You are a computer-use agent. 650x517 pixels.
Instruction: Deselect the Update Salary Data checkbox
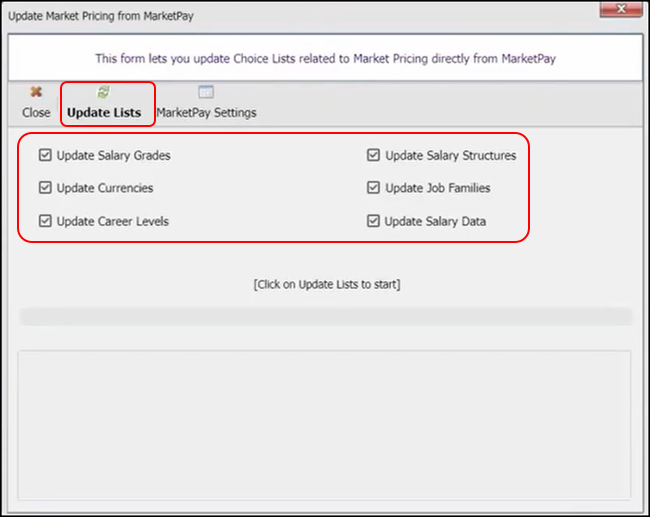pos(373,221)
